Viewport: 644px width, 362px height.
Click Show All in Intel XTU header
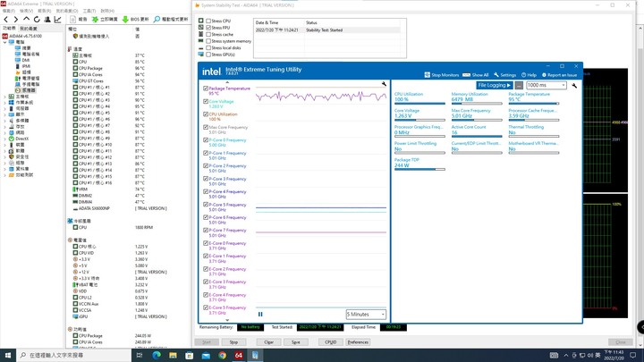[476, 75]
